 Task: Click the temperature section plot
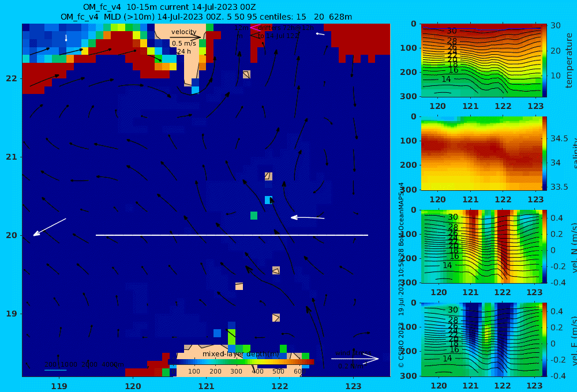coord(481,61)
